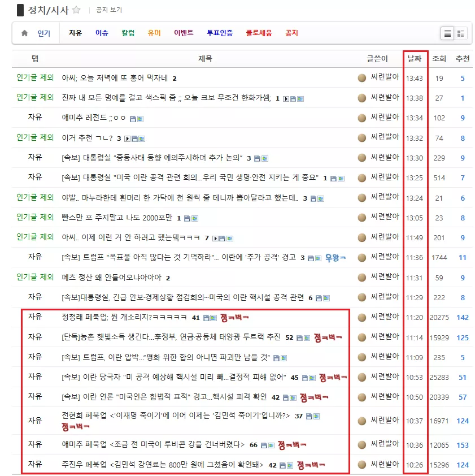Sort by the 날짜 column header

pos(415,59)
